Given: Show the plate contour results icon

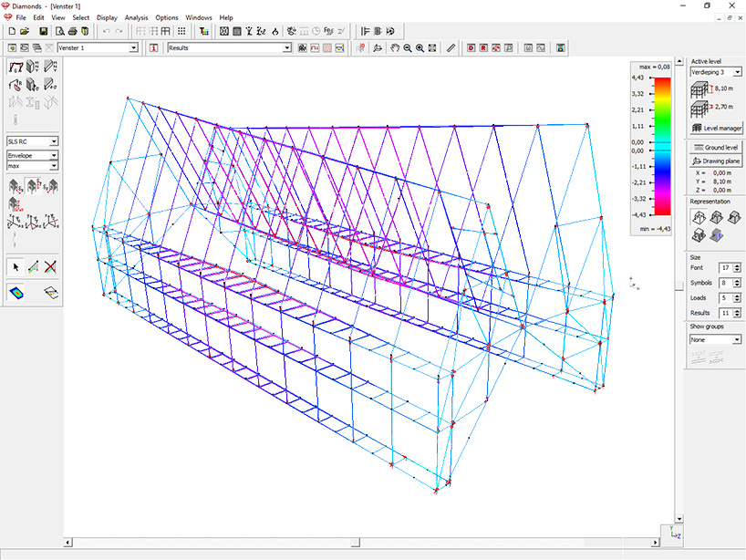Looking at the screenshot, I should coord(16,293).
